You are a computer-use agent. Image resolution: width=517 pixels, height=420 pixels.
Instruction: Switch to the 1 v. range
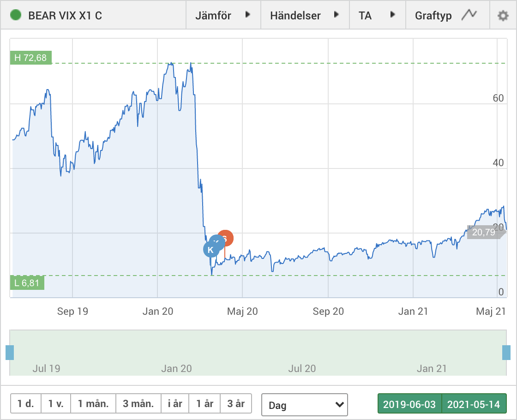click(55, 404)
